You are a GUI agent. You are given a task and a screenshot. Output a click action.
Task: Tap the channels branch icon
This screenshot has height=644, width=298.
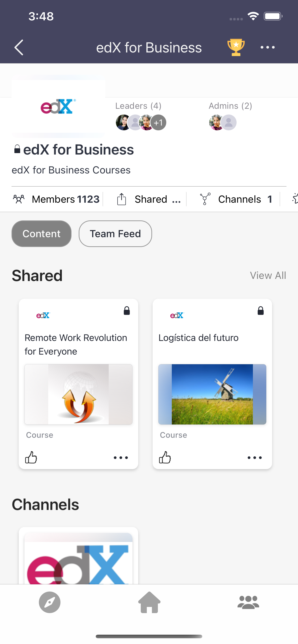click(205, 199)
